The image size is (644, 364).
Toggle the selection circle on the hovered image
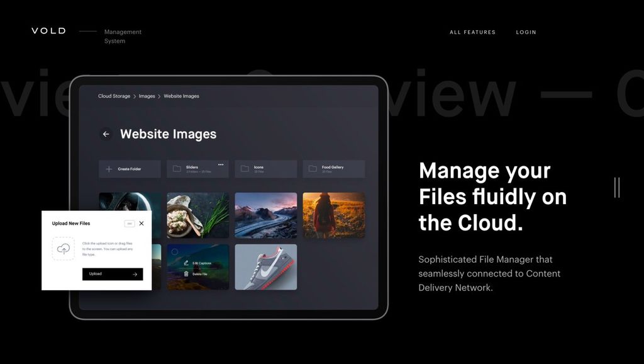pos(174,252)
